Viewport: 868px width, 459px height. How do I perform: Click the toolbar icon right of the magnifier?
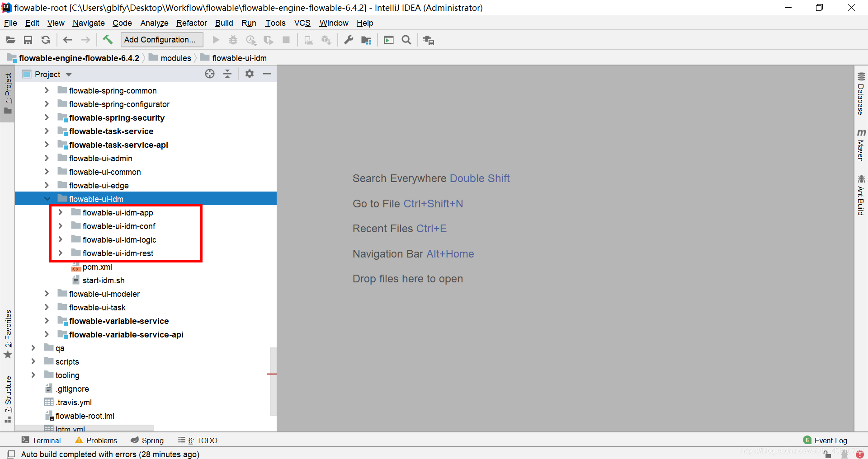[x=429, y=40]
